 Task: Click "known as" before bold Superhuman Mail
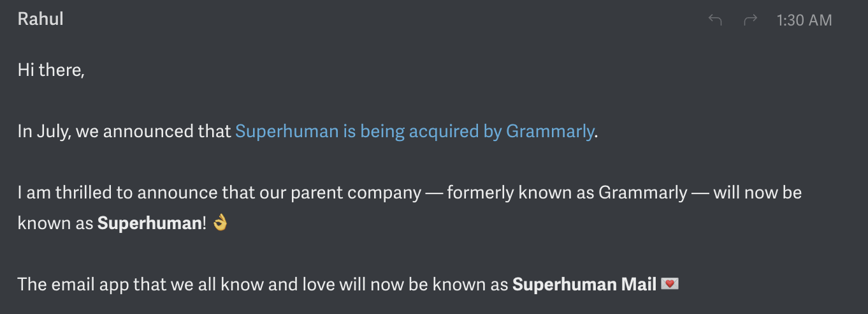coord(470,284)
